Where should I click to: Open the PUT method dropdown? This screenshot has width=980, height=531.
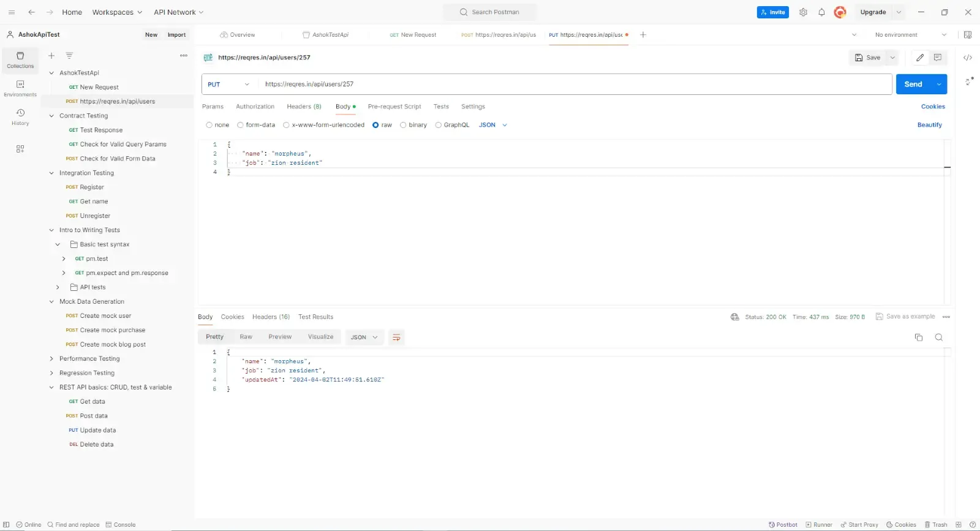pyautogui.click(x=229, y=85)
